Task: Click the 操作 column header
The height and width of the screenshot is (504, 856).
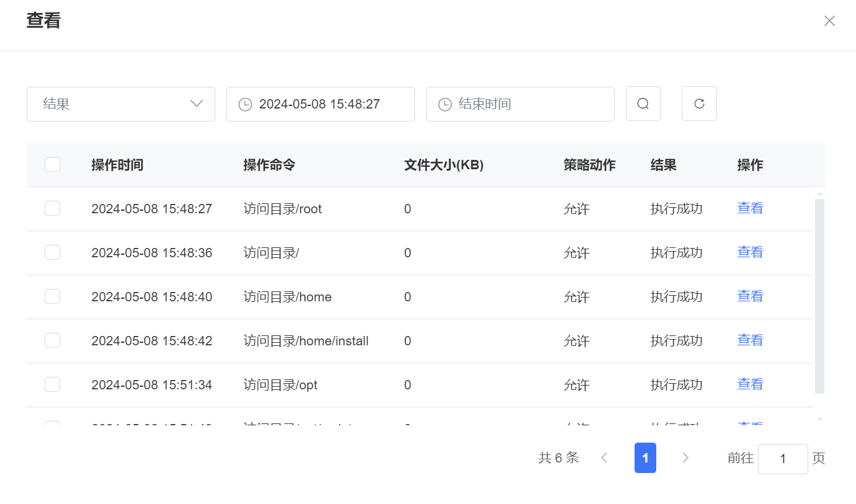Action: (750, 165)
